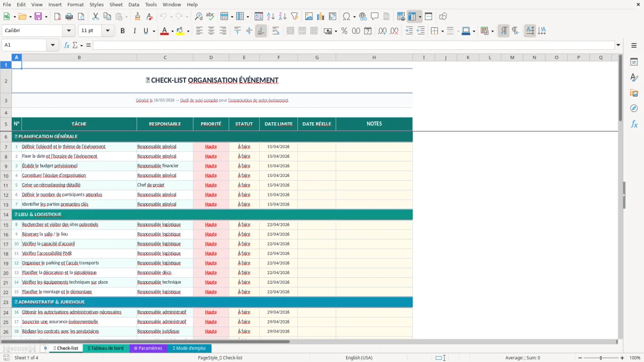Toggle Align Right

[223, 31]
